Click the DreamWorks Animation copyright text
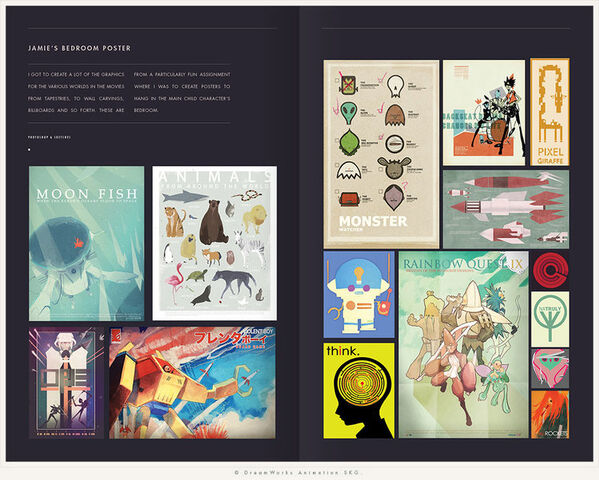 [297, 473]
